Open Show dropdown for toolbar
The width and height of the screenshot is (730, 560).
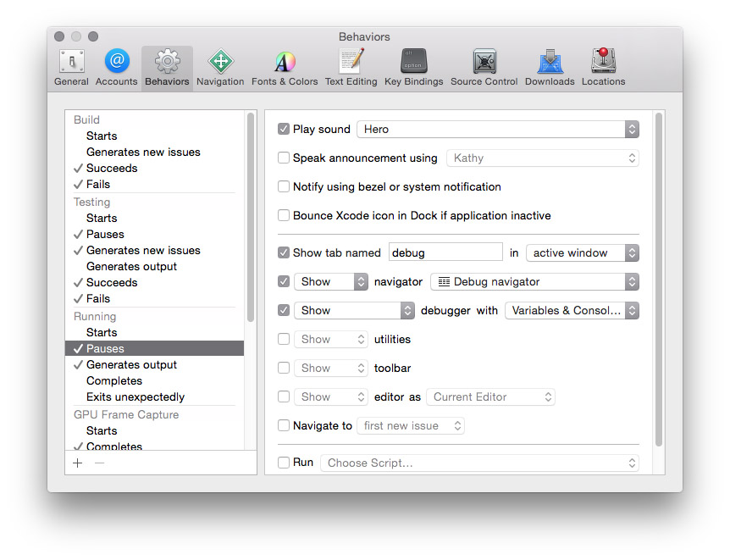click(331, 368)
